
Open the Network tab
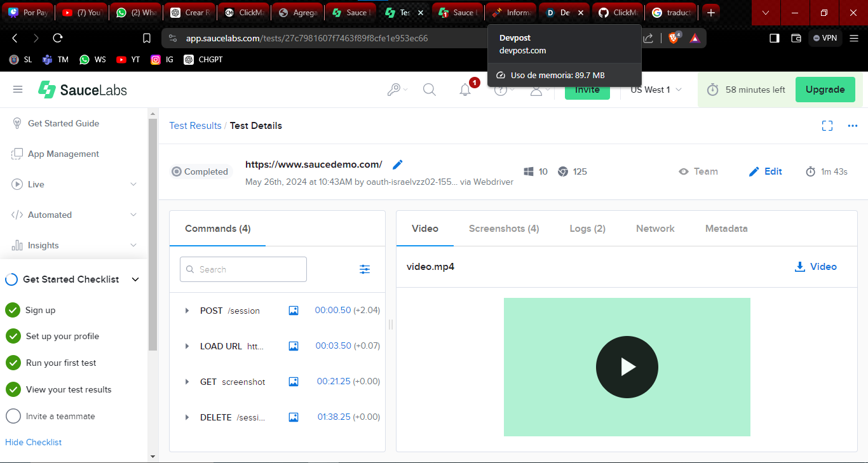[x=656, y=229]
